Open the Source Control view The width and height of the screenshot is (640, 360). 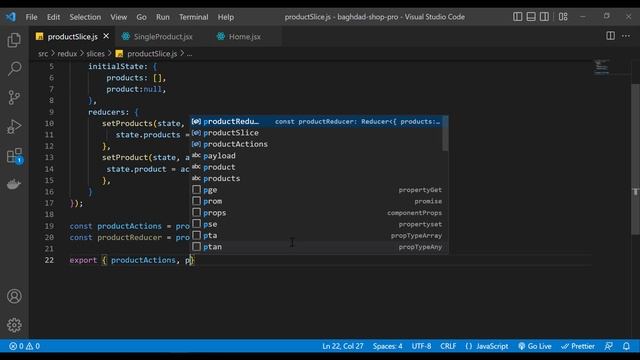(x=14, y=98)
